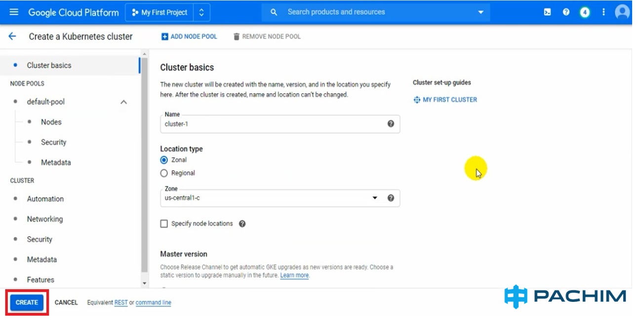
Task: Open Nodes under default-pool
Action: click(51, 122)
